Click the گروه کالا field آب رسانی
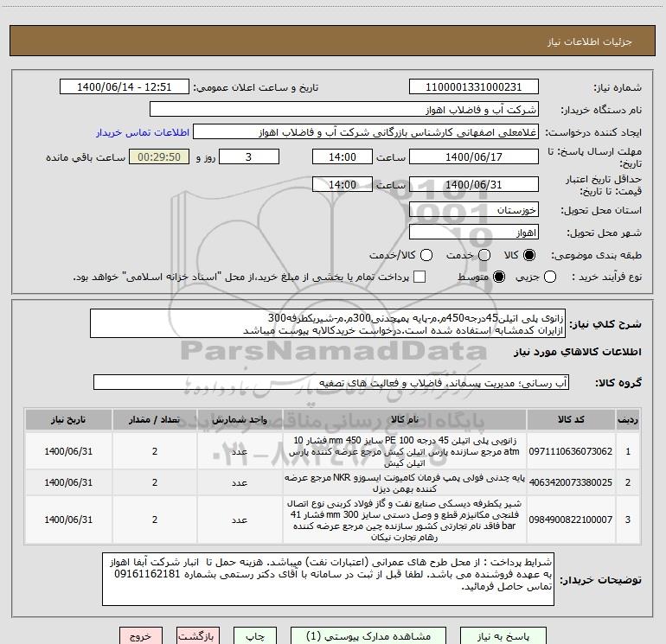666x644 pixels. (331, 382)
